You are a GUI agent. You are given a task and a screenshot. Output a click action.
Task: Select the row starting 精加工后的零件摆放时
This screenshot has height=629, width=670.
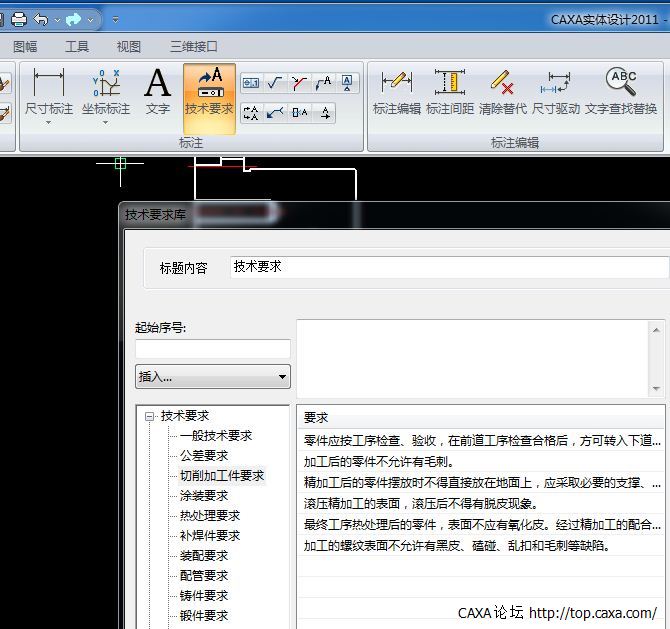(x=481, y=482)
